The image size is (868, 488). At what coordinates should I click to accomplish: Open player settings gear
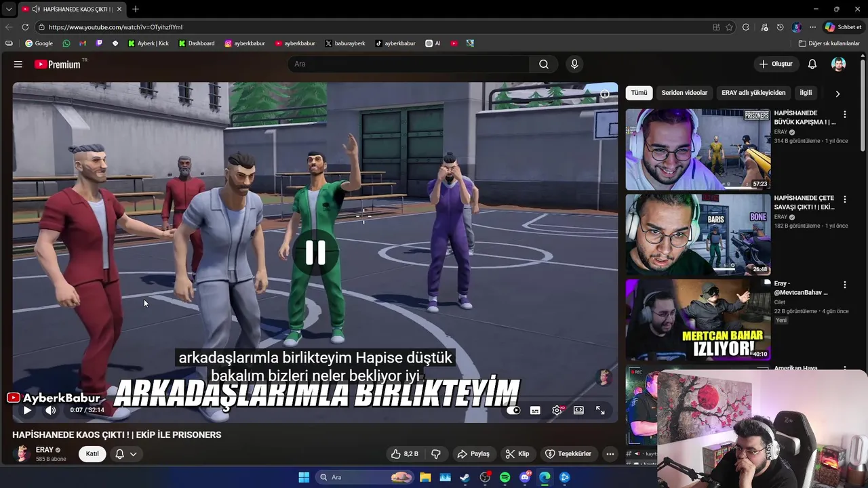(x=557, y=410)
